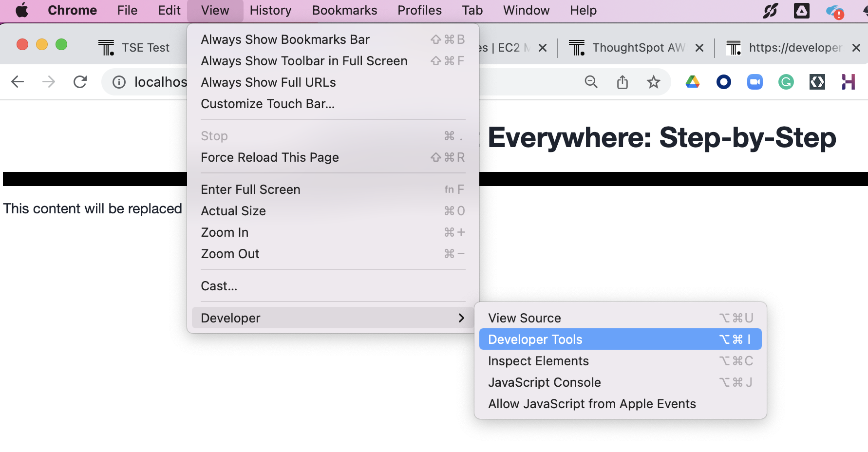The width and height of the screenshot is (868, 452).
Task: Open the History menu
Action: click(270, 10)
